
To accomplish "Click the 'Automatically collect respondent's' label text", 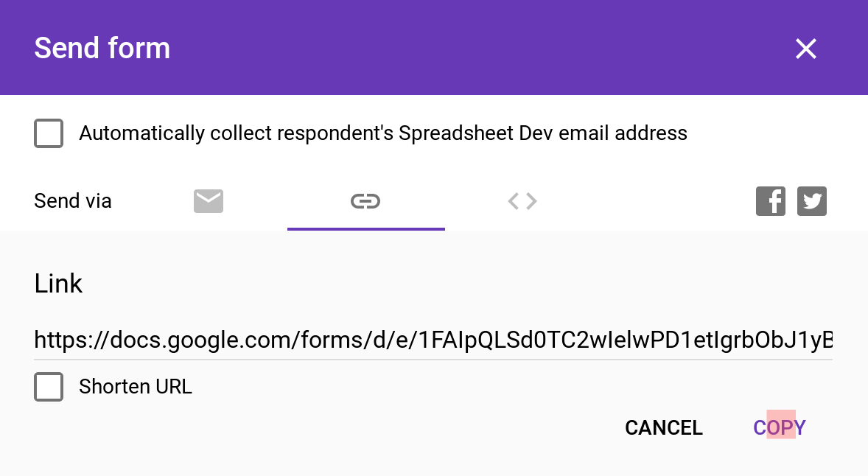I will click(237, 133).
